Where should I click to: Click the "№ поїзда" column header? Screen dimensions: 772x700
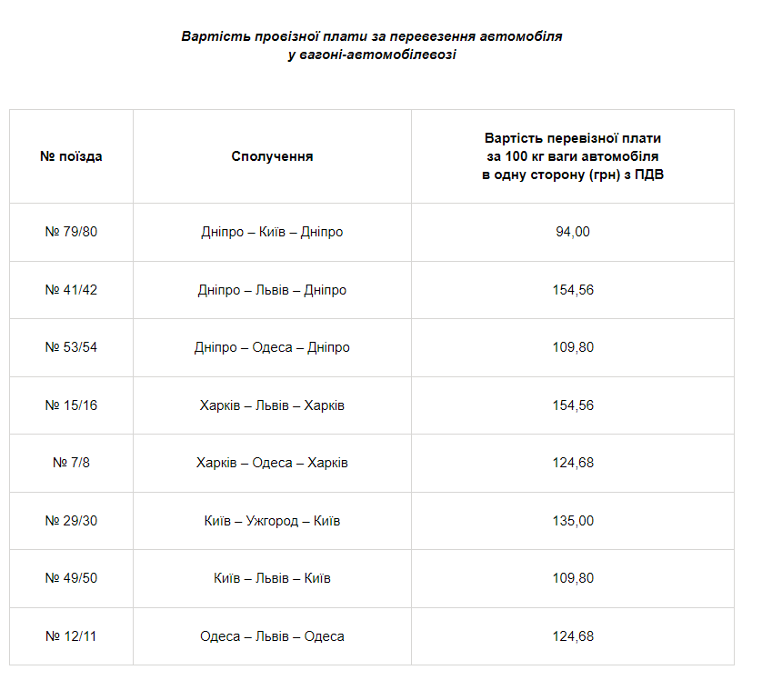coord(71,156)
